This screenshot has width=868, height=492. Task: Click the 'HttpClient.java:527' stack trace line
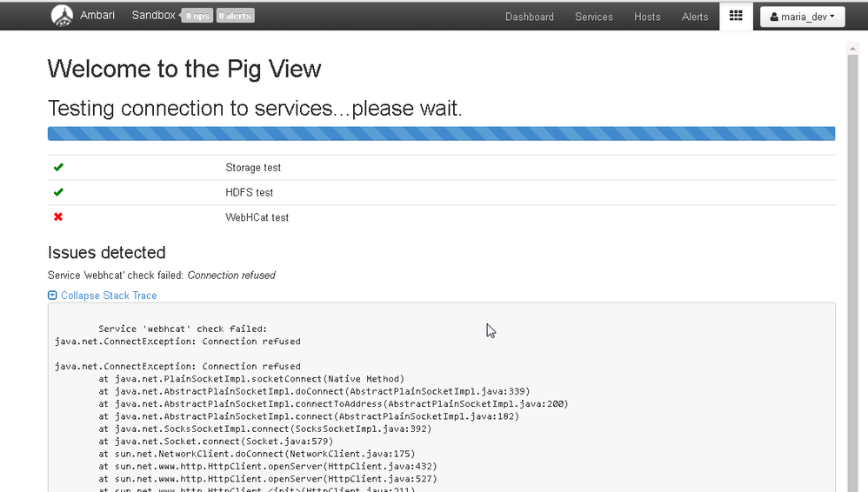pyautogui.click(x=267, y=479)
